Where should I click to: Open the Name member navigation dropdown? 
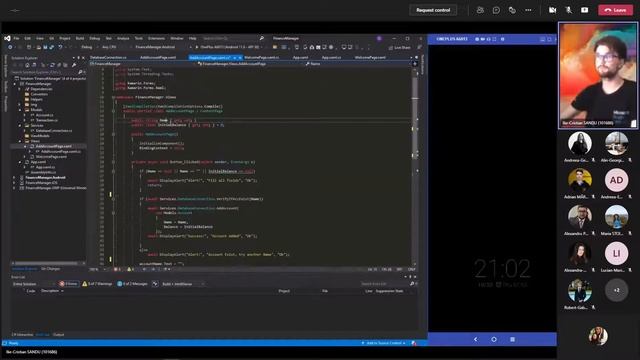[x=359, y=64]
